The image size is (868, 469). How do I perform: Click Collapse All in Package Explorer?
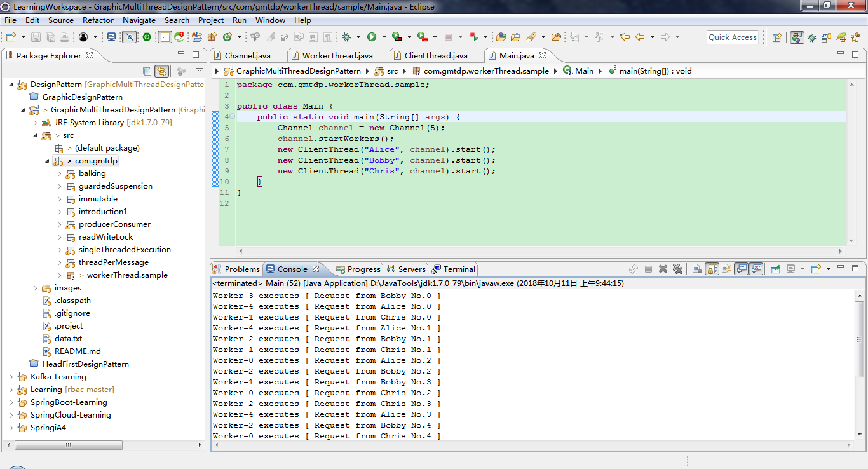(147, 71)
